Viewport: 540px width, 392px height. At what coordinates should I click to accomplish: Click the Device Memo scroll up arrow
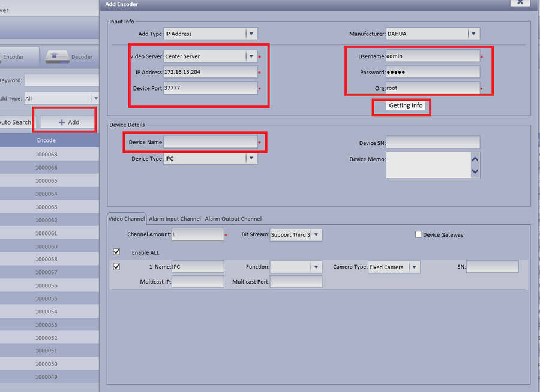475,159
